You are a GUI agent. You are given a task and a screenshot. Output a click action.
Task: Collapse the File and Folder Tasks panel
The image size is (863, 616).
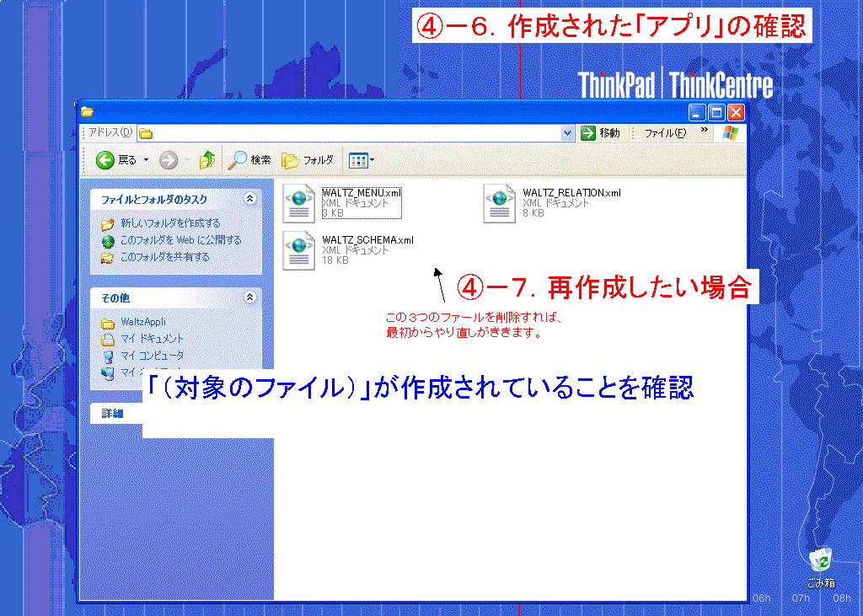tap(249, 200)
